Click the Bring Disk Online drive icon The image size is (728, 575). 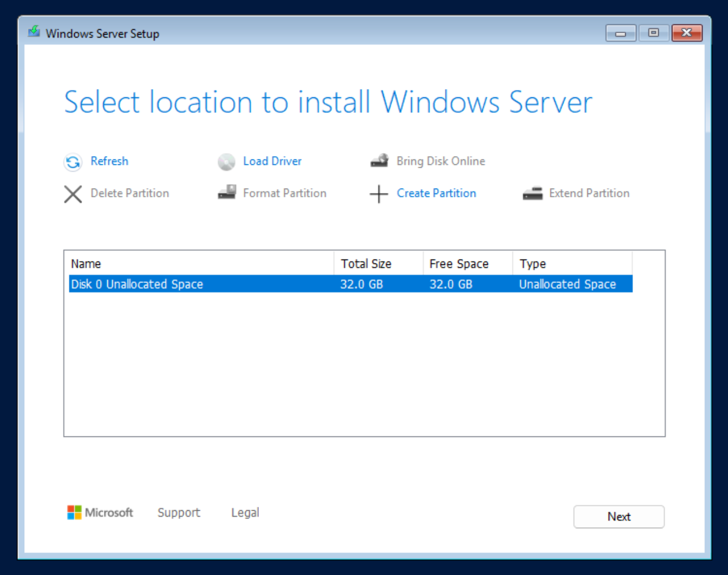coord(379,161)
